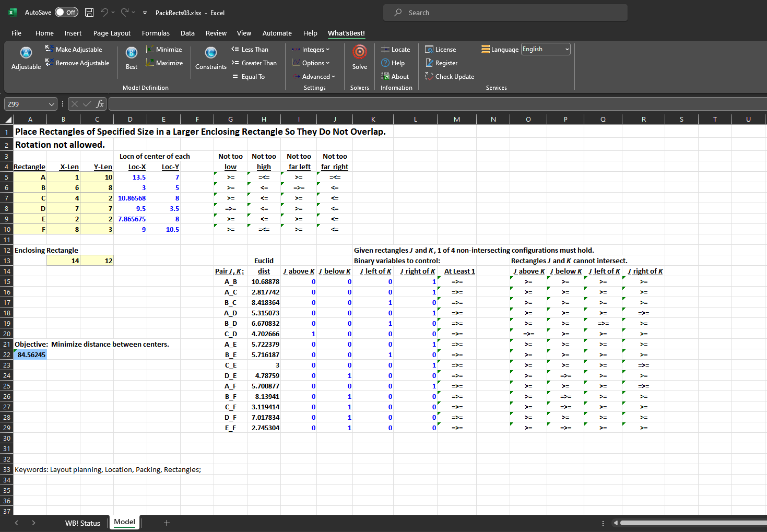Open the Constraints tool
This screenshot has height=532, width=767.
tap(210, 53)
